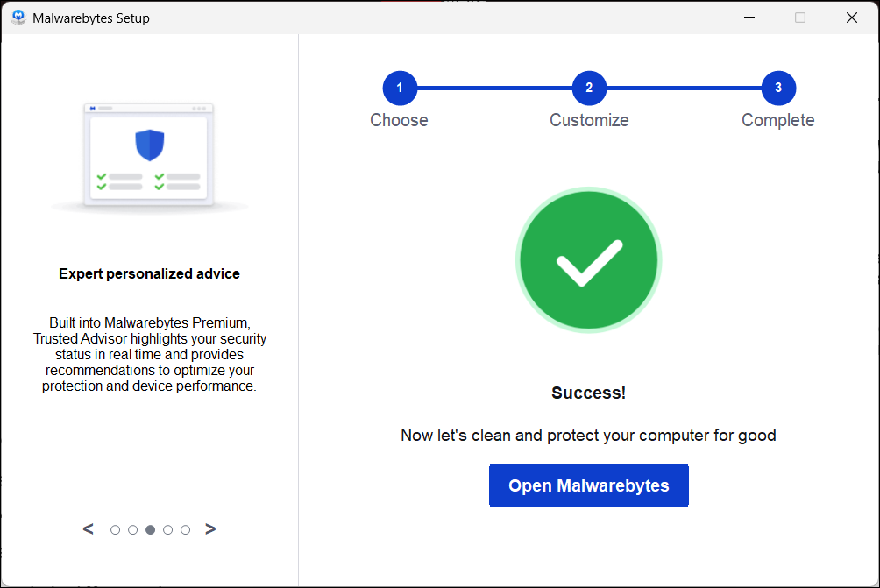Click the Malwarebytes logo in title bar
Image resolution: width=880 pixels, height=588 pixels.
[18, 18]
